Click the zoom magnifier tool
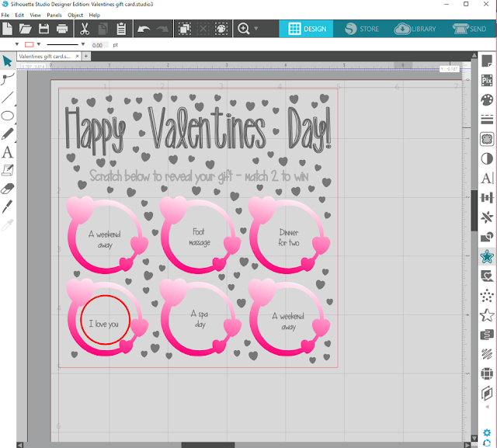Image resolution: width=497 pixels, height=448 pixels. (243, 29)
